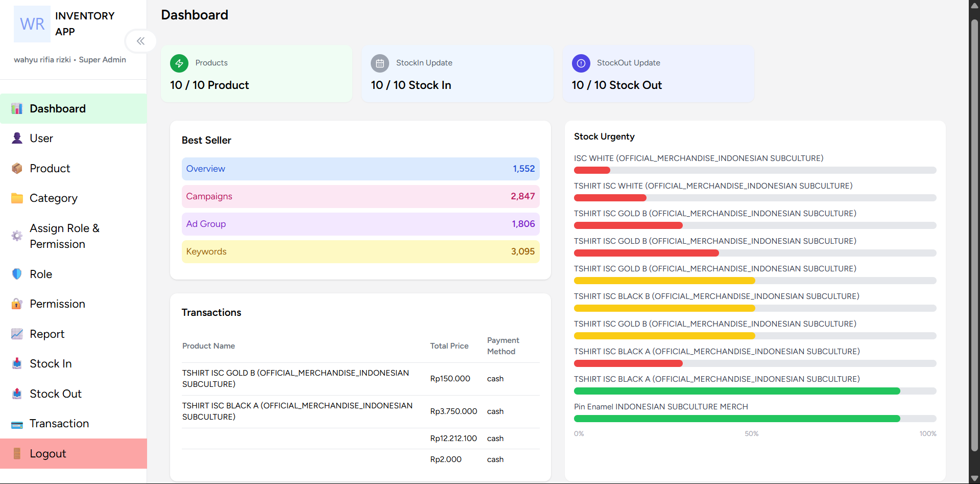Collapse the sidebar with the double-chevron button
The image size is (980, 484).
(140, 41)
